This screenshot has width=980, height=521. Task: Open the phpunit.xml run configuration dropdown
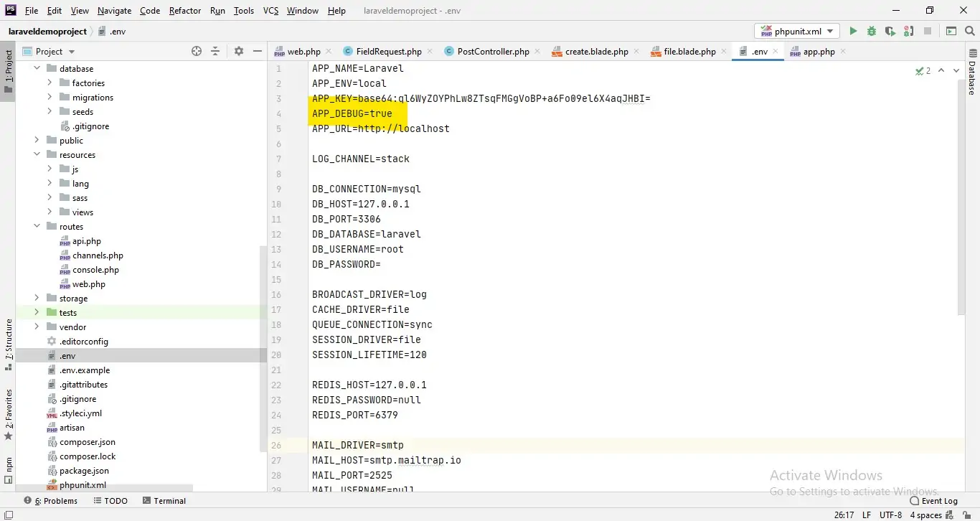pos(797,31)
